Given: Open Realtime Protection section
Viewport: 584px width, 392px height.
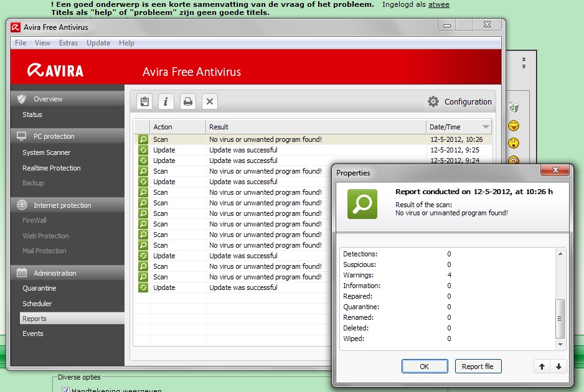Looking at the screenshot, I should click(52, 168).
